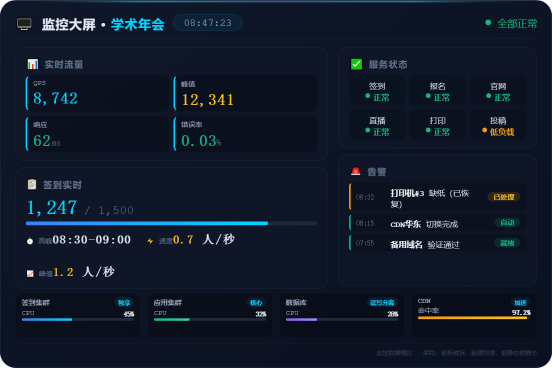552x368 pixels.
Task: Click the 学术年会 title text
Action: pyautogui.click(x=138, y=24)
